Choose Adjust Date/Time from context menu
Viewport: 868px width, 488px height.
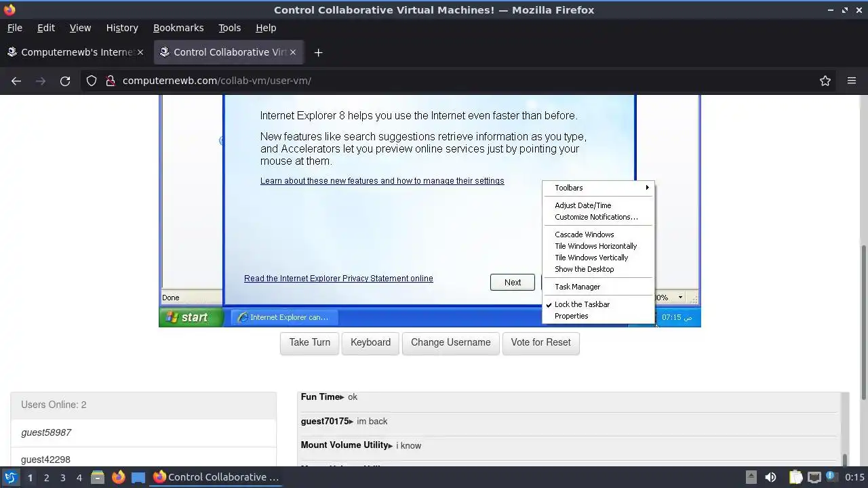pyautogui.click(x=598, y=205)
